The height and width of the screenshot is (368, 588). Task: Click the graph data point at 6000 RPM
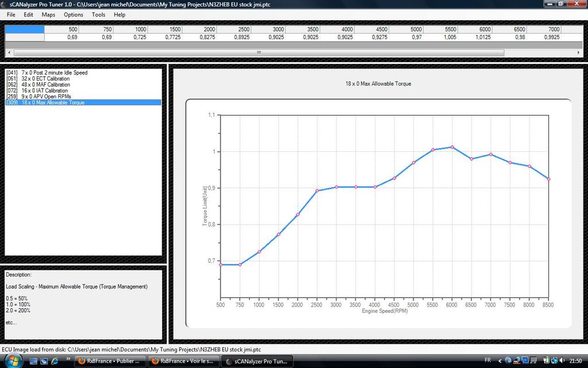pyautogui.click(x=452, y=147)
